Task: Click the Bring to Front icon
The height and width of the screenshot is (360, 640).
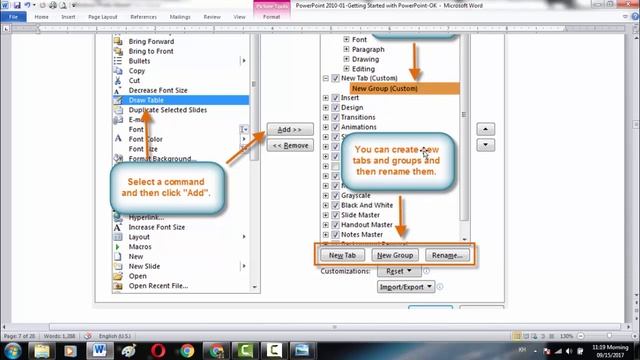Action: point(118,51)
